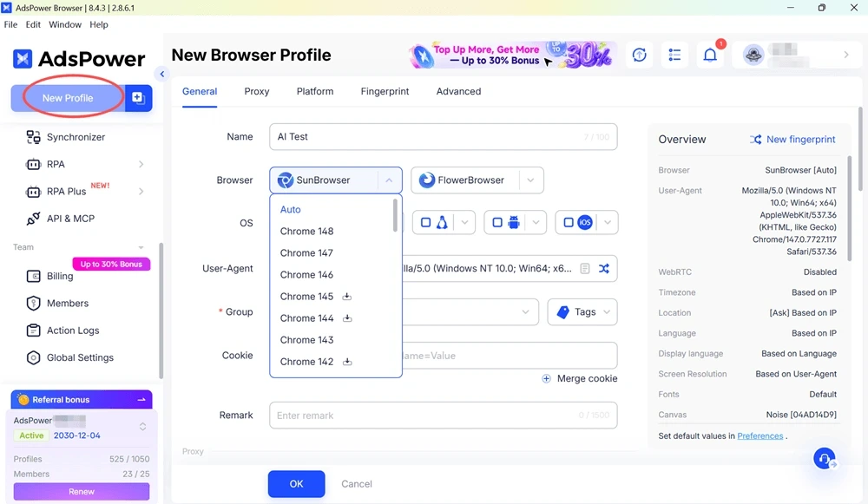The width and height of the screenshot is (868, 504).
Task: Switch to the Proxy tab
Action: [257, 91]
